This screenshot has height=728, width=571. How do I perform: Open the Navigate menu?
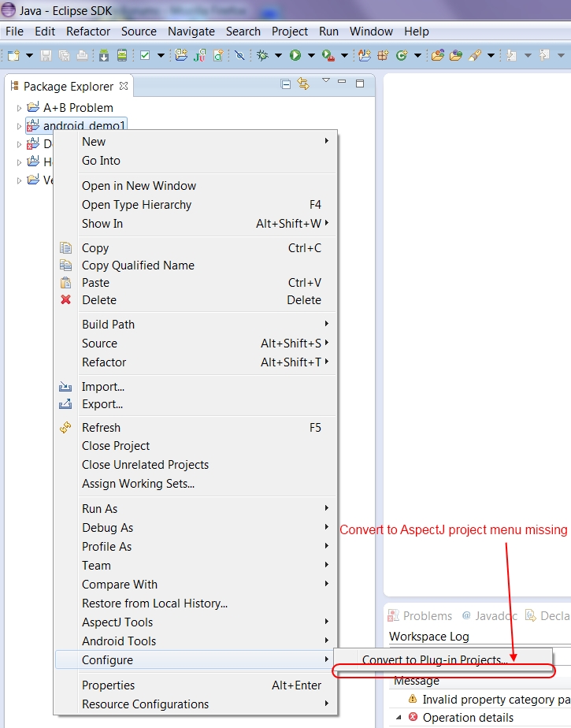click(x=191, y=32)
